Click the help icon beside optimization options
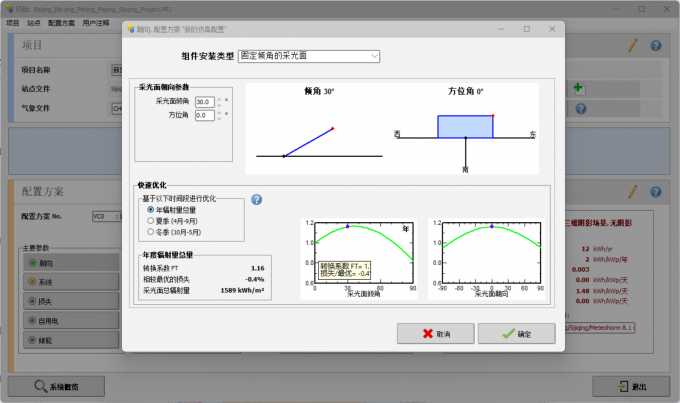Screen dimensions: 680x403 (256, 200)
